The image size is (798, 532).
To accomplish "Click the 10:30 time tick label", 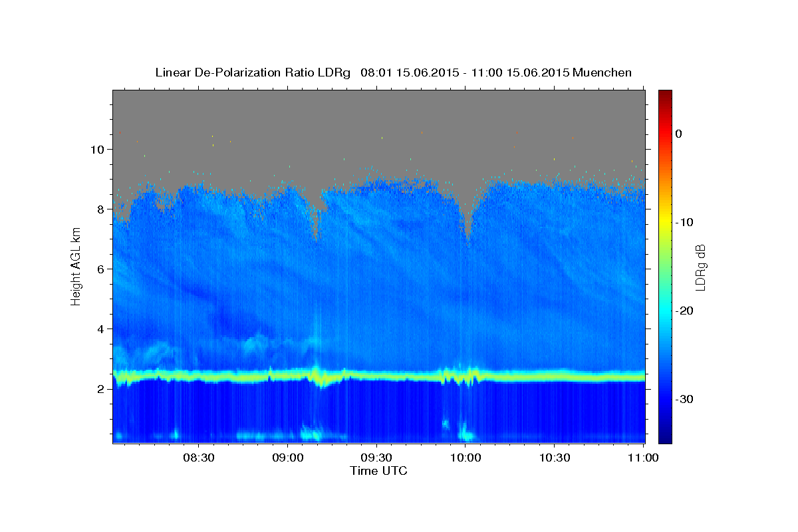I will click(x=555, y=458).
